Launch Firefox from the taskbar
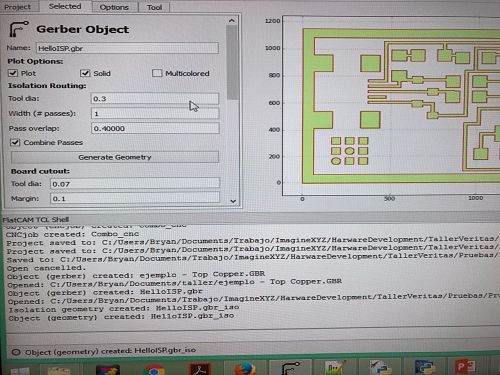500x375 pixels. tap(245, 369)
